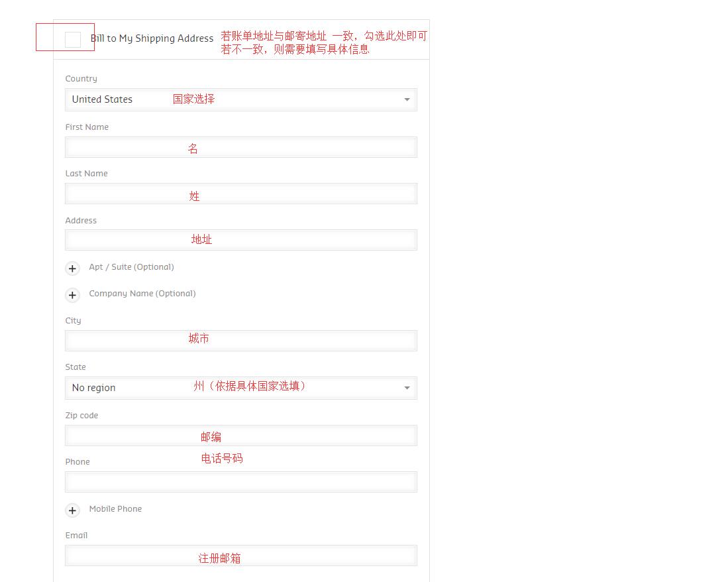Click the Mobile Phone label text
The width and height of the screenshot is (728, 582).
click(x=115, y=509)
